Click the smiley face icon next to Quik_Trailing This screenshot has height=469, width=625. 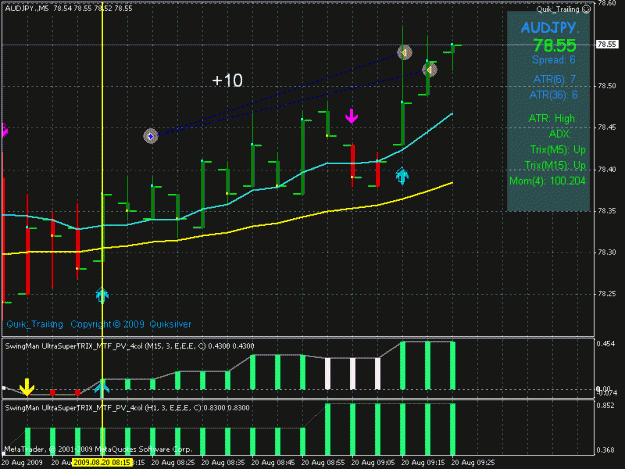click(x=586, y=9)
